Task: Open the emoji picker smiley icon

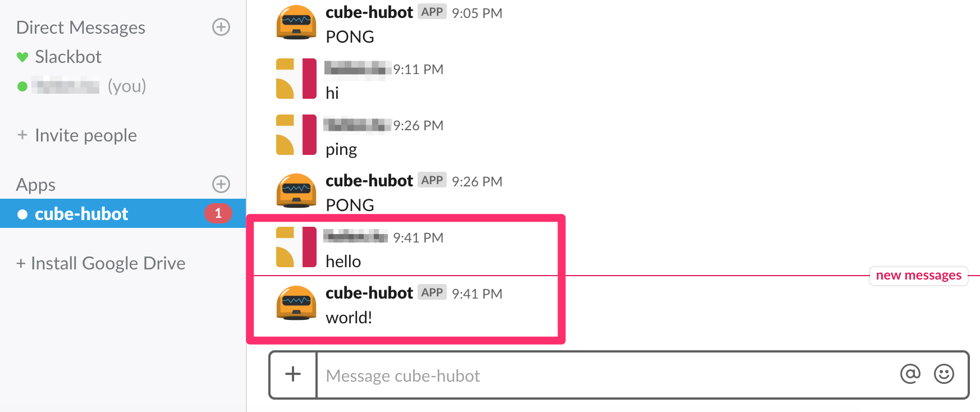Action: pos(944,374)
